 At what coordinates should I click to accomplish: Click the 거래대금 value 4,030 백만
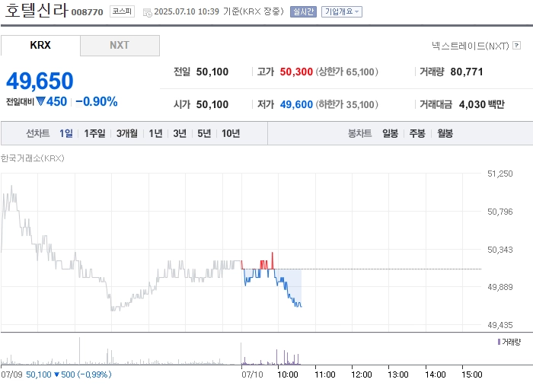pyautogui.click(x=482, y=104)
